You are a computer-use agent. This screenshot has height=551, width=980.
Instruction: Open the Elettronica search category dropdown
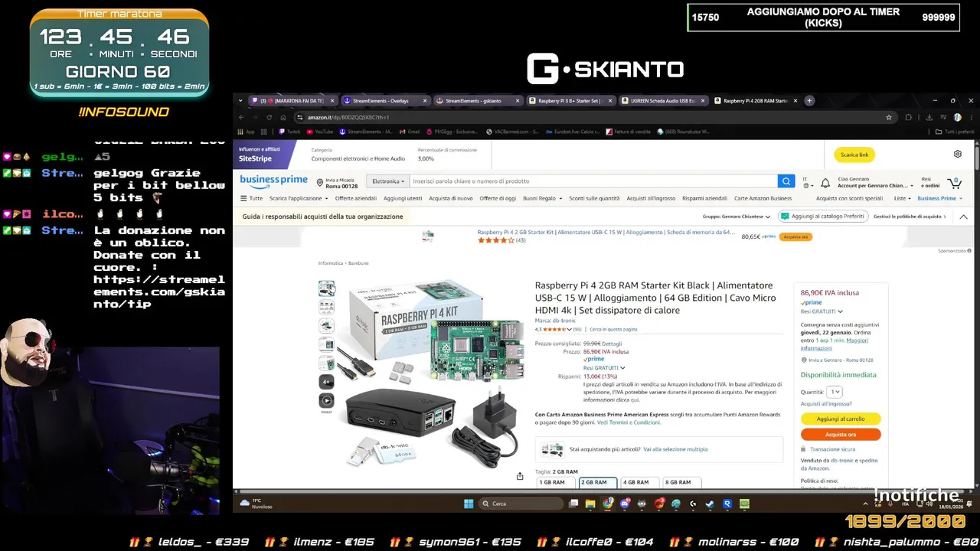[x=387, y=181]
